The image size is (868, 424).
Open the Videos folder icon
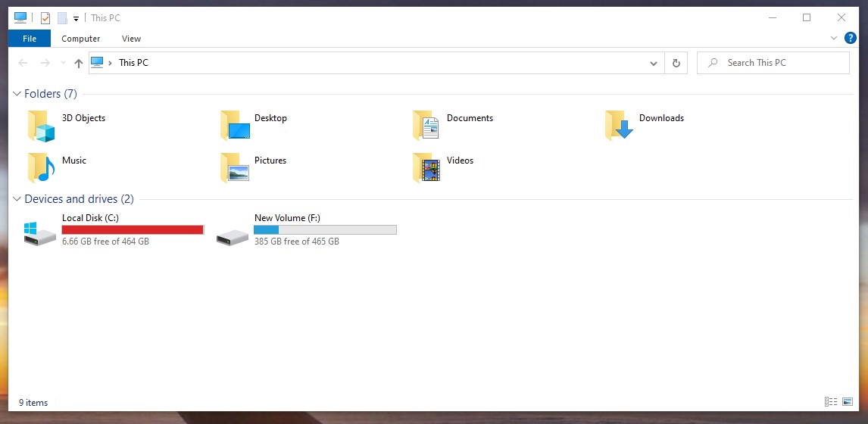426,168
